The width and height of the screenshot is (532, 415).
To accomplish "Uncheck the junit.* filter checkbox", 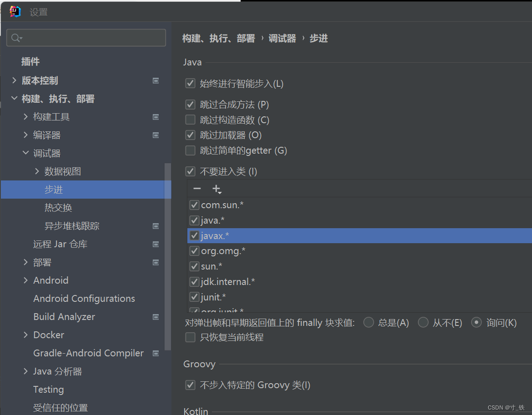I will 194,297.
